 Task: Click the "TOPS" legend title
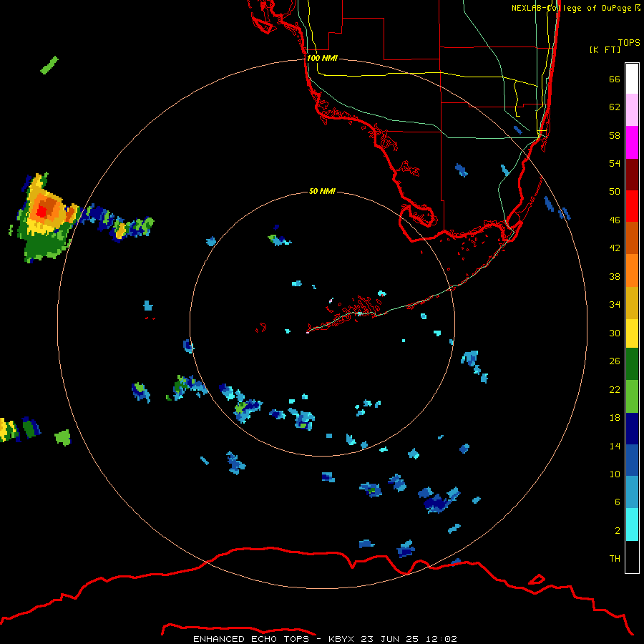tap(629, 42)
